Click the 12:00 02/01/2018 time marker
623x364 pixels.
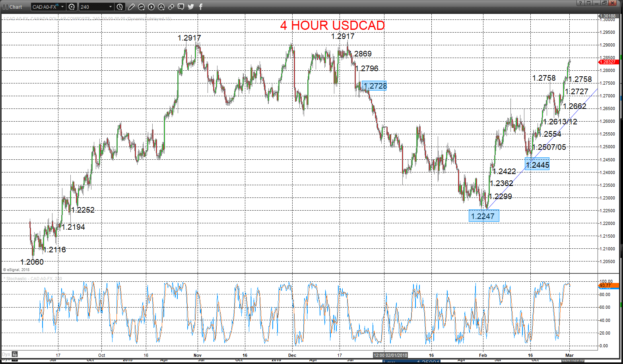[390, 355]
